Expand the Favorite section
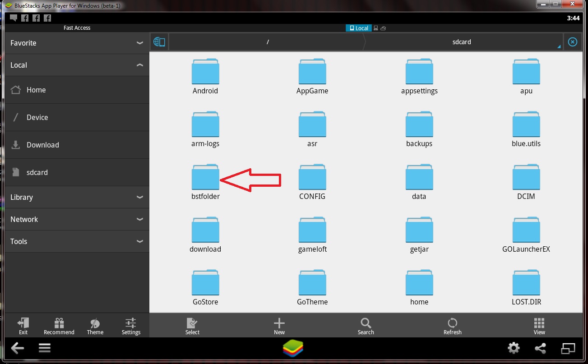This screenshot has height=364, width=588. [x=77, y=43]
